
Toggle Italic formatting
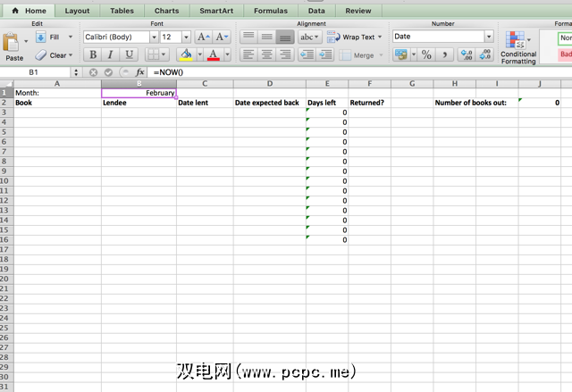pos(111,55)
